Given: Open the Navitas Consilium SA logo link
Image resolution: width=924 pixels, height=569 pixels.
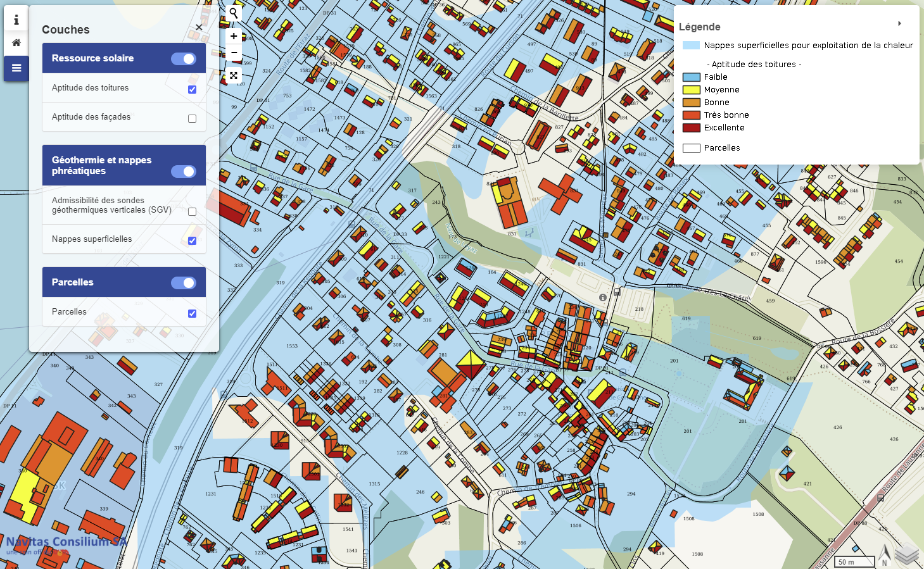Looking at the screenshot, I should click(63, 544).
